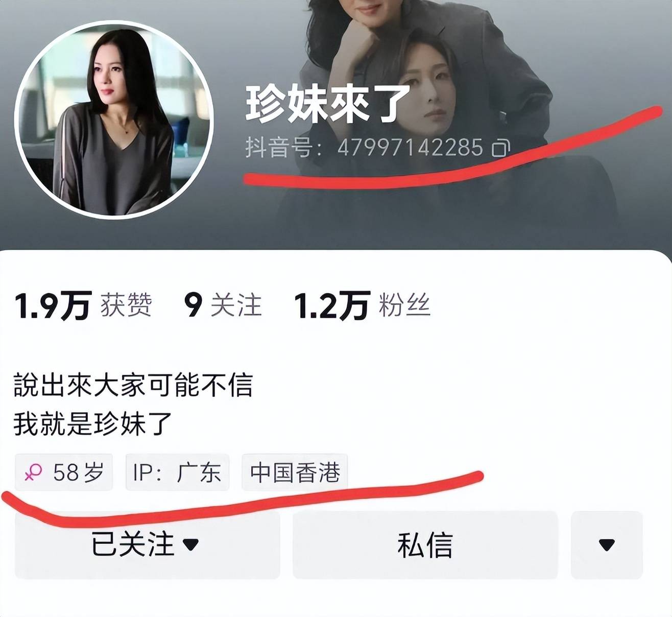Viewport: 672px width, 617px height.
Task: View the 1.9万 likes count
Action: pyautogui.click(x=53, y=306)
